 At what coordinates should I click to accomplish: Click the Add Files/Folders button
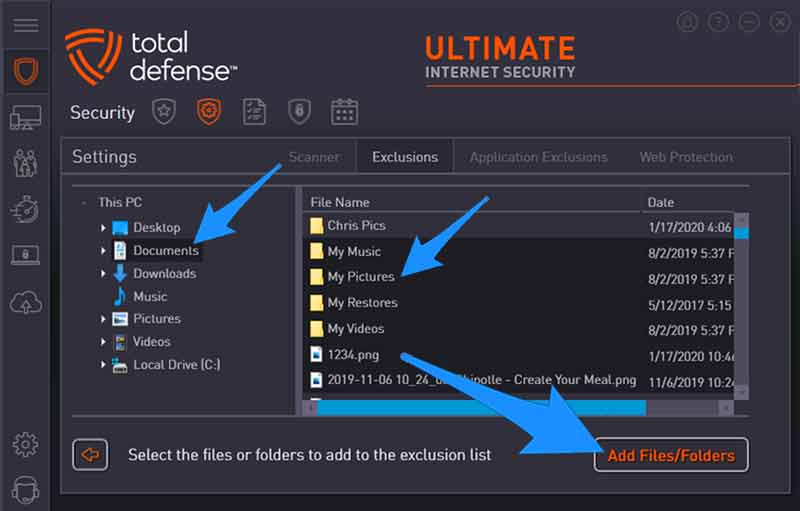coord(671,455)
